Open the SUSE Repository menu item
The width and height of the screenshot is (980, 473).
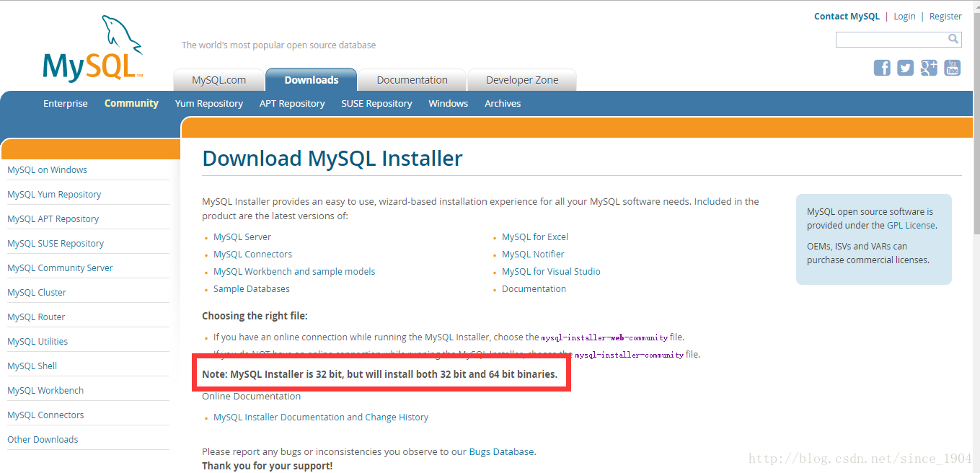point(376,104)
